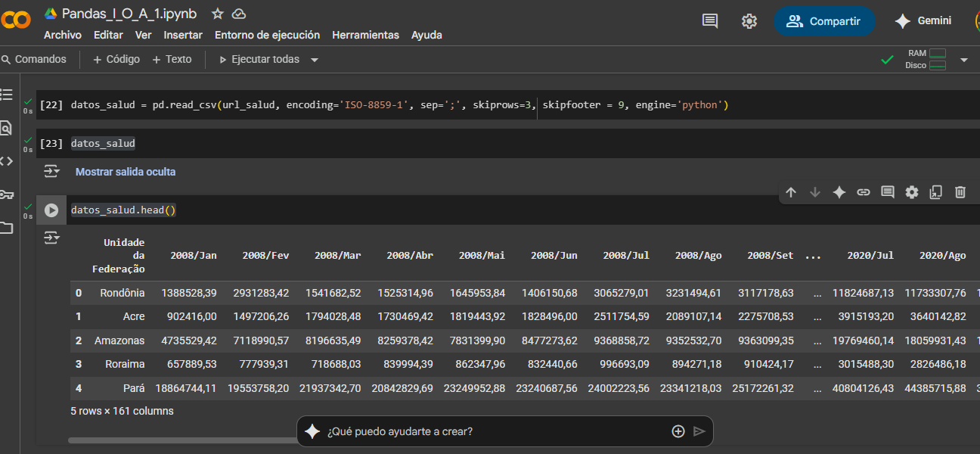Open the Insertar menu

(183, 35)
